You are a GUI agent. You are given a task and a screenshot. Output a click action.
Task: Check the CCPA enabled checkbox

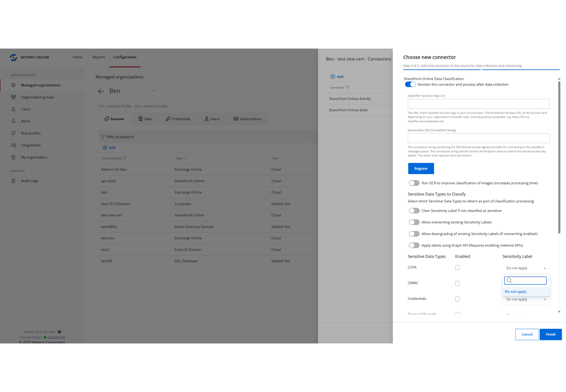tap(457, 268)
